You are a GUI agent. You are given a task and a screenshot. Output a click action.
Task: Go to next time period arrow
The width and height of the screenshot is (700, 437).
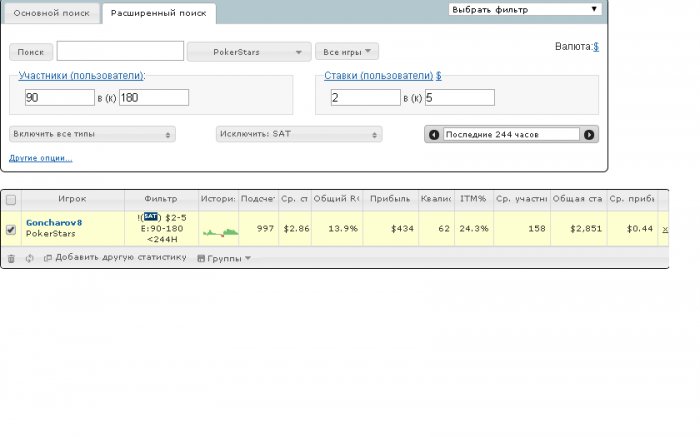[589, 134]
